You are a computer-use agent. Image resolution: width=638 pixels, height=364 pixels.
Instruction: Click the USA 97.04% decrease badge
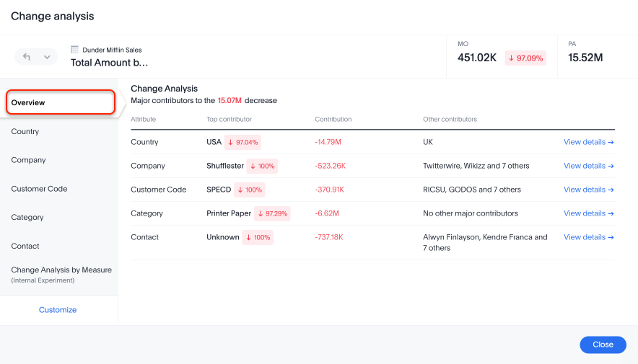(x=242, y=142)
